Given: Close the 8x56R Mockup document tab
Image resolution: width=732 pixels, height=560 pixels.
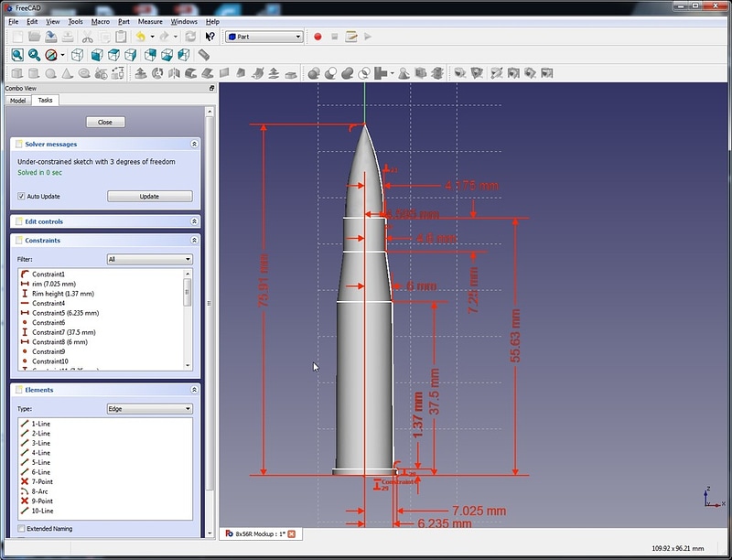Looking at the screenshot, I should 291,533.
